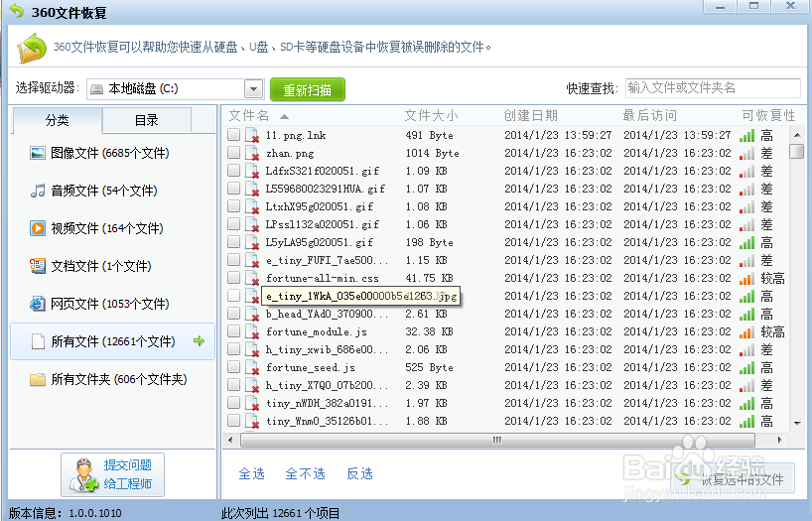Click the horizontal scrollbar thumb
This screenshot has height=521, width=812.
(497, 441)
